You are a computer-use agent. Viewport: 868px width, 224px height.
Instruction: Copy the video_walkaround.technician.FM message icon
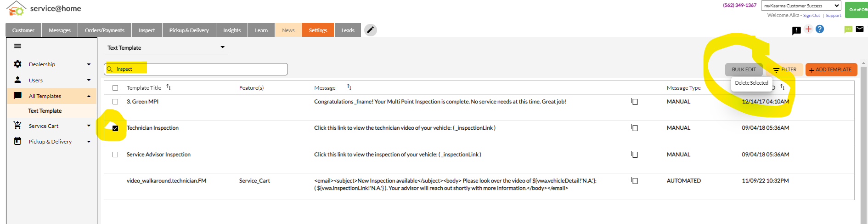(634, 180)
